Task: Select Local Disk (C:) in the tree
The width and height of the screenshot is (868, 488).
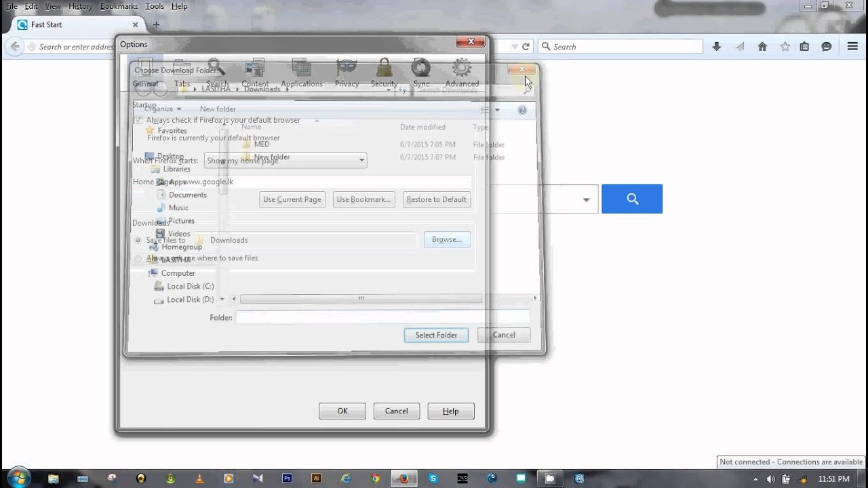Action: click(190, 287)
